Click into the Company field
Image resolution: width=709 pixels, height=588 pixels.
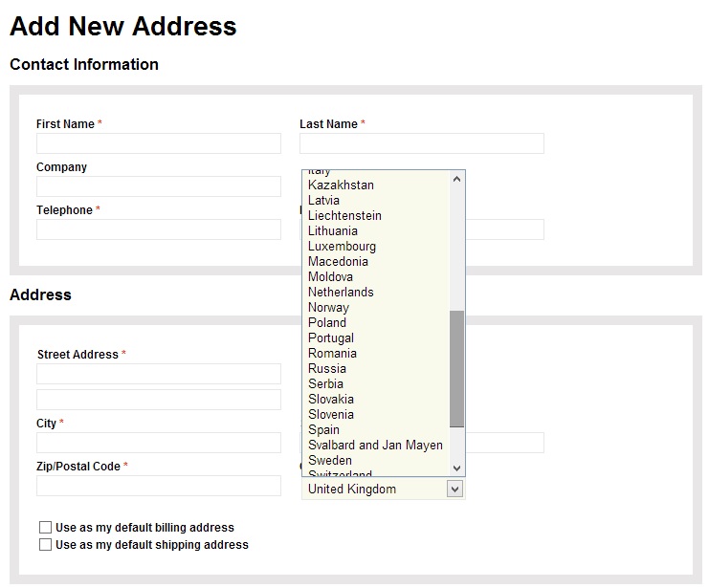pyautogui.click(x=159, y=187)
